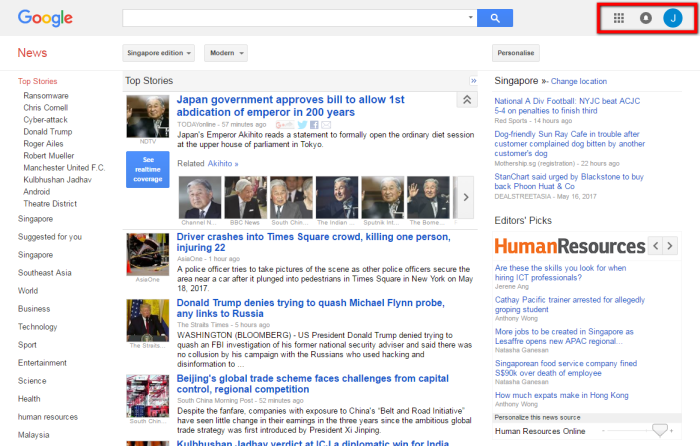The height and width of the screenshot is (446, 700).
Task: Open World section
Action: 28,291
